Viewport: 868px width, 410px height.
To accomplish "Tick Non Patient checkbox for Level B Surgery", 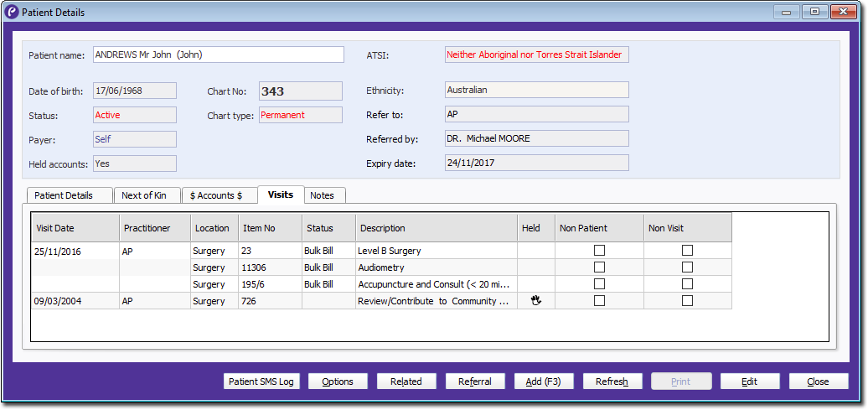I will 599,250.
